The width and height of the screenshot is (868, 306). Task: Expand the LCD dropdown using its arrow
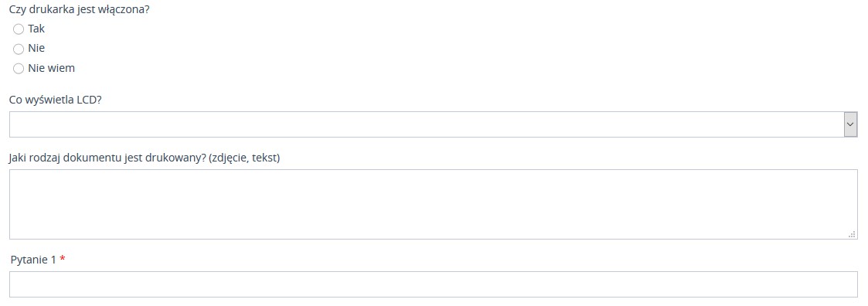pyautogui.click(x=850, y=124)
